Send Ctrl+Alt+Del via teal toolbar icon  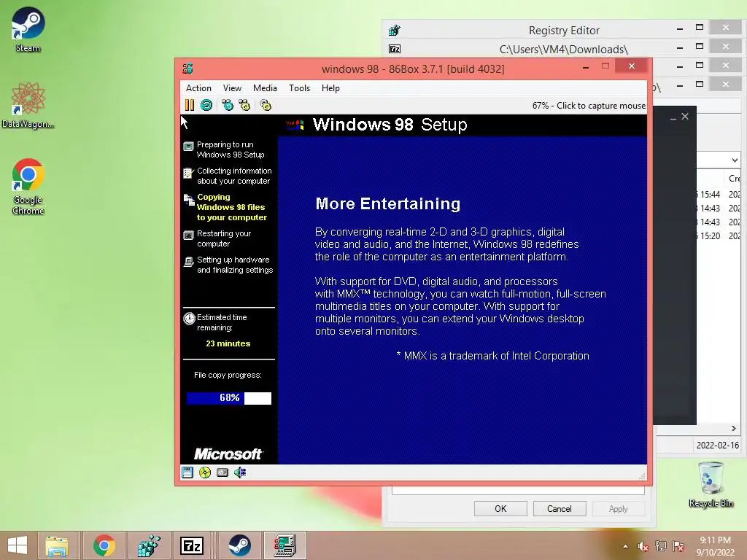[x=228, y=105]
